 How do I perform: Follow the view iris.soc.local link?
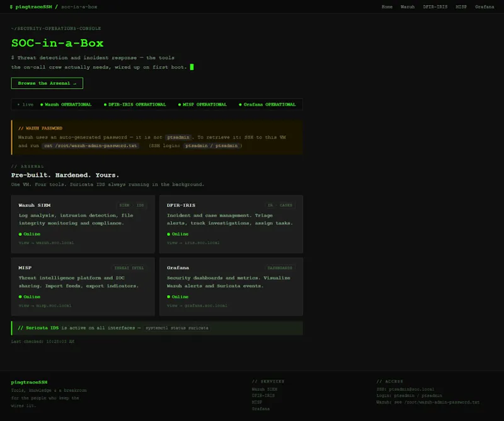pyautogui.click(x=193, y=243)
